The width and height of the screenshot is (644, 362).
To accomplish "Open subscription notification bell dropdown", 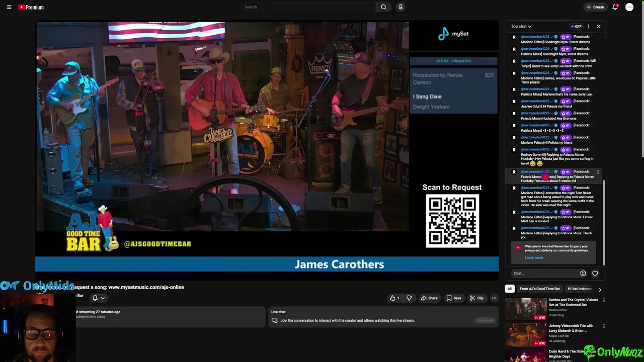I will (x=99, y=298).
